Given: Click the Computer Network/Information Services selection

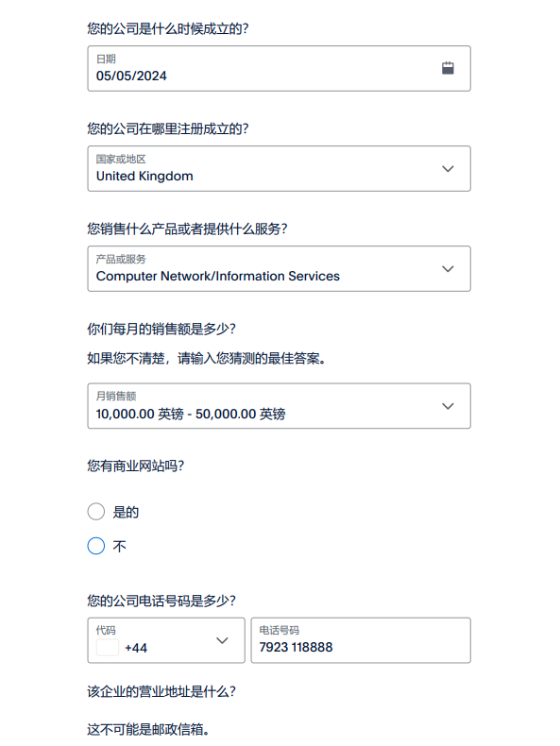Looking at the screenshot, I should click(x=218, y=276).
